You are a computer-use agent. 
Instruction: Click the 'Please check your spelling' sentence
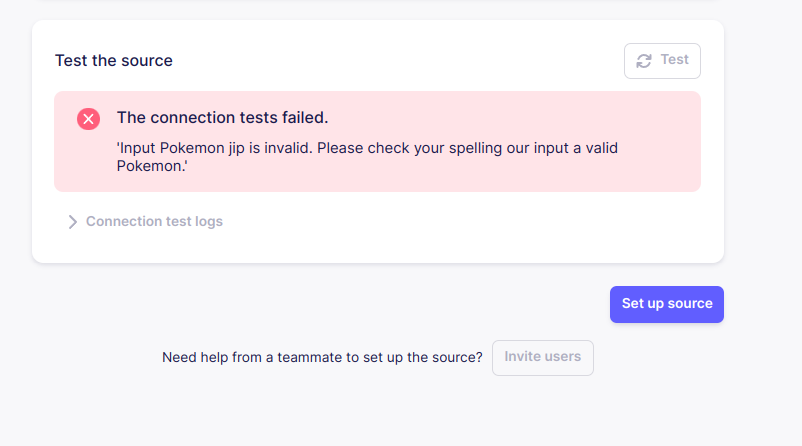[410, 148]
